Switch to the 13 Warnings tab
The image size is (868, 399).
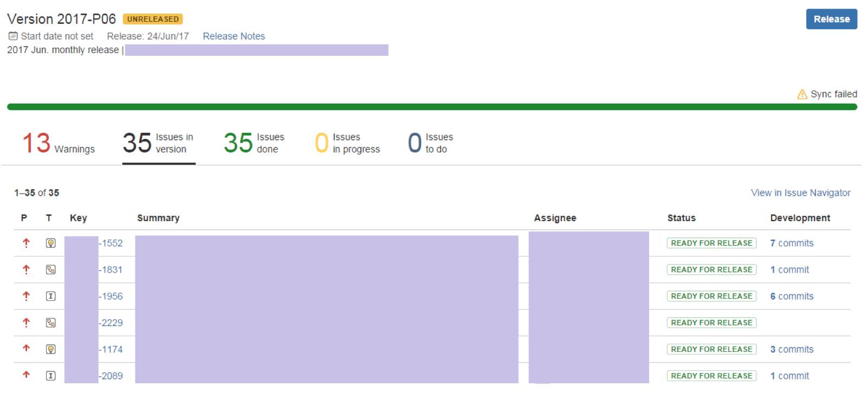click(x=59, y=143)
